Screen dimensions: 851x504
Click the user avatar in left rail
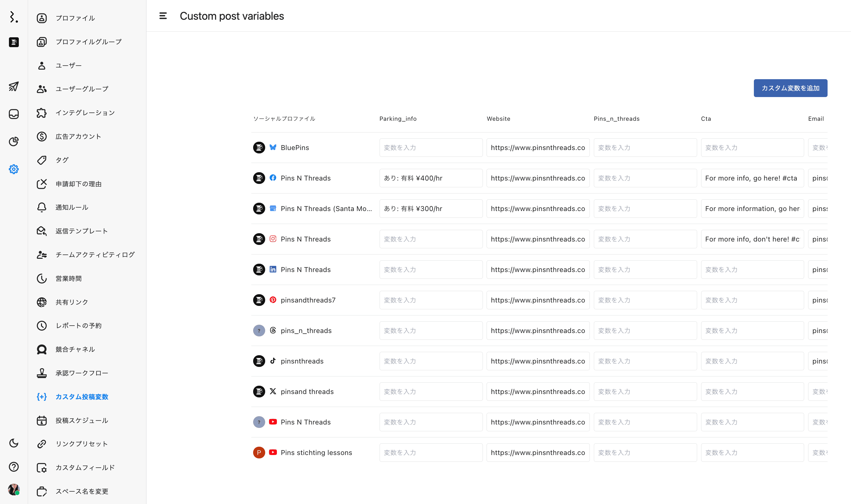click(14, 490)
